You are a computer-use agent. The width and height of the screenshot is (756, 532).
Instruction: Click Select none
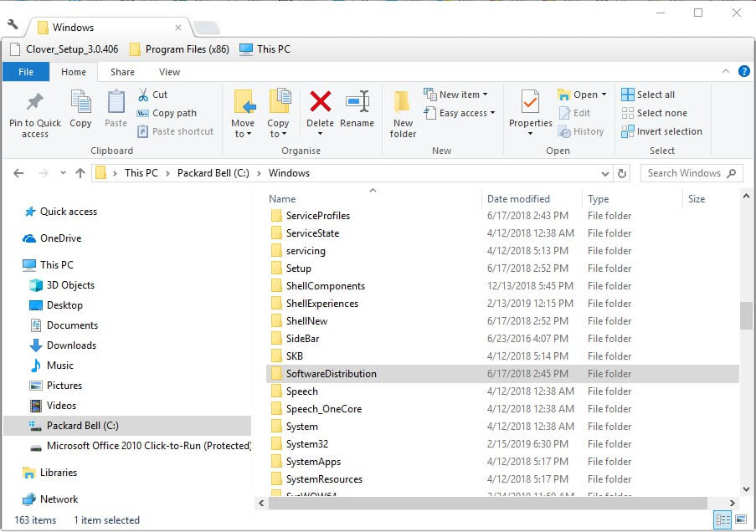point(654,113)
